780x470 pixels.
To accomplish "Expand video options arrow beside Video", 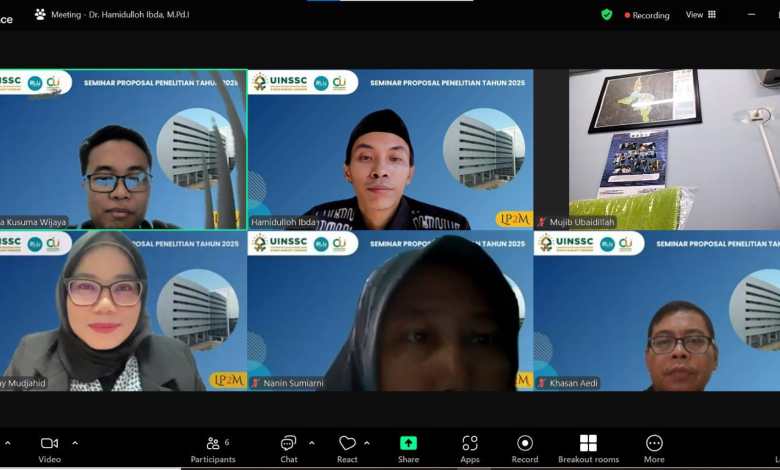I will [75, 443].
